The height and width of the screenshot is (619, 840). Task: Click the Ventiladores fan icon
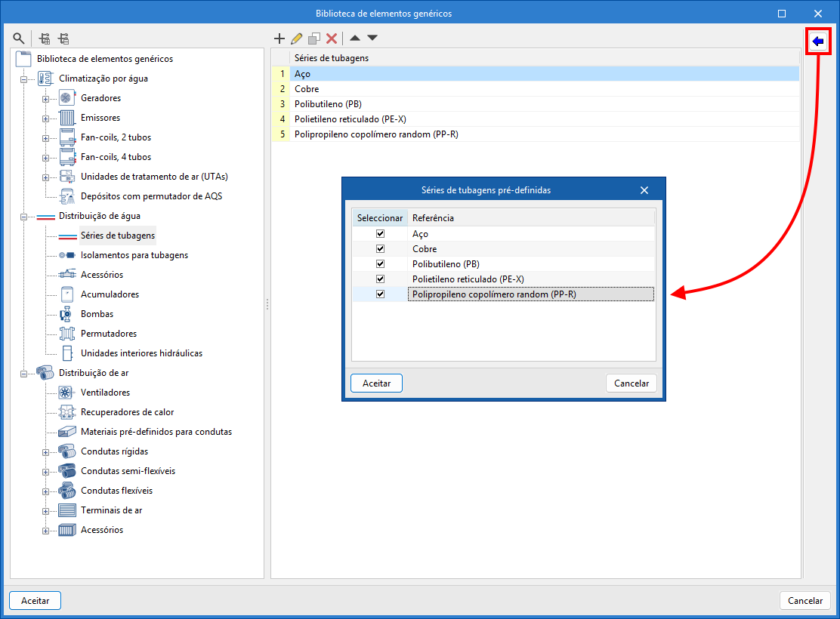[65, 393]
